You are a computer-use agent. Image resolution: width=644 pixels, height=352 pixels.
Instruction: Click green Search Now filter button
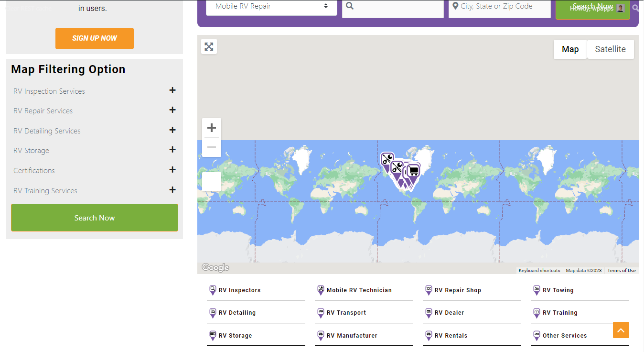[95, 218]
